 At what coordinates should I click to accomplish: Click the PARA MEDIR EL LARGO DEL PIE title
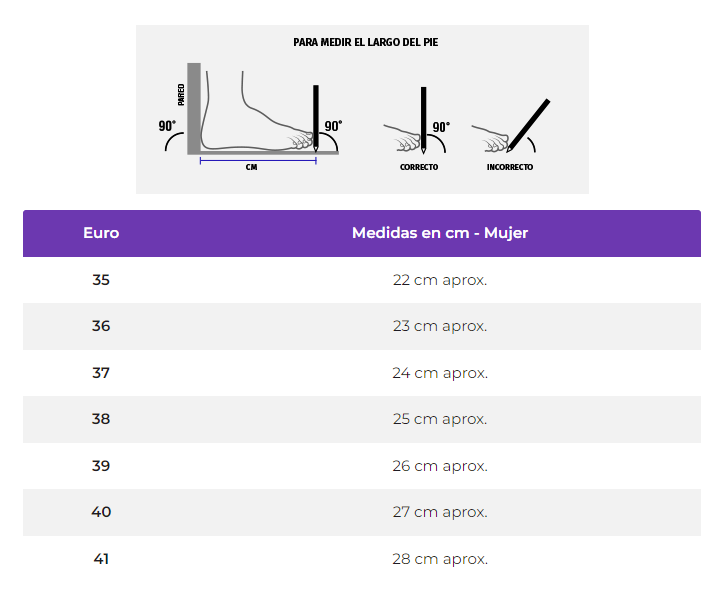366,42
